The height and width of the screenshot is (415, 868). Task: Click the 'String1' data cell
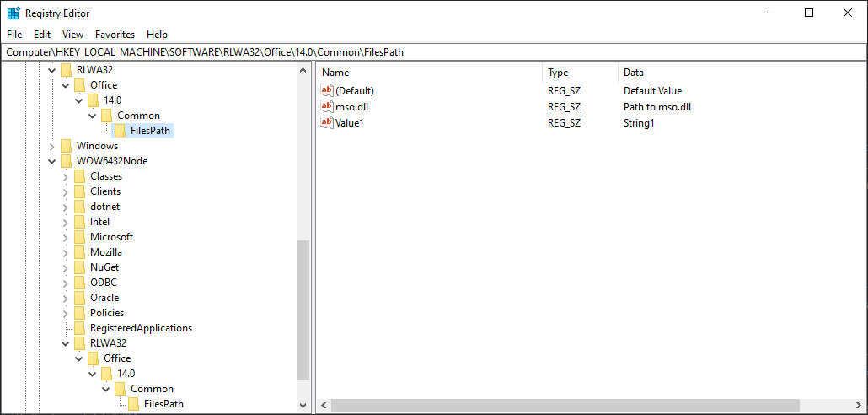tap(639, 123)
